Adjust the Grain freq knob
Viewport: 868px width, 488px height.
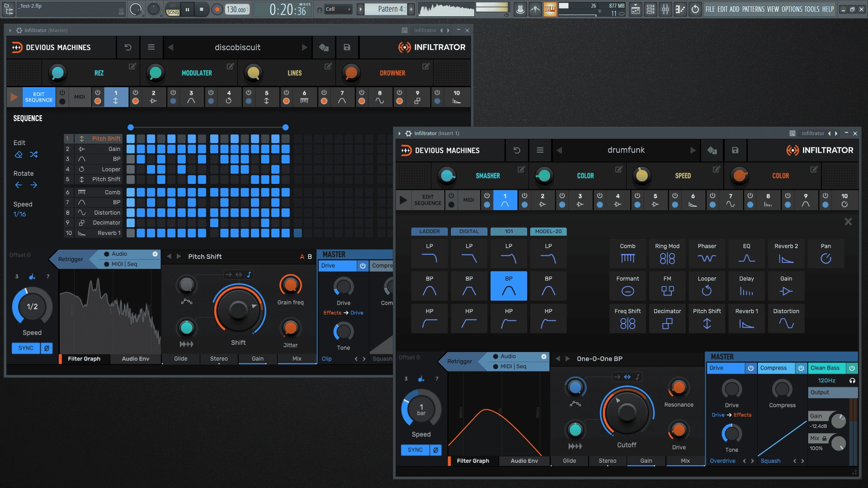click(290, 285)
